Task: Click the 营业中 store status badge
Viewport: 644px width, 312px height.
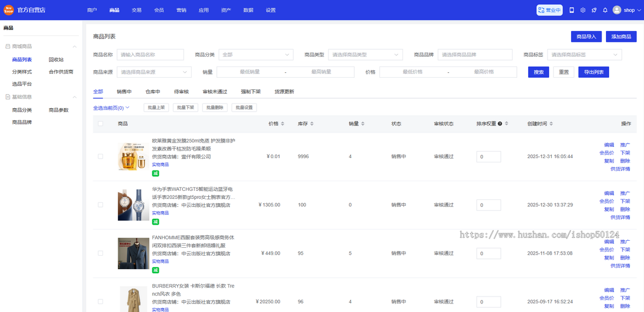Action: pos(550,10)
